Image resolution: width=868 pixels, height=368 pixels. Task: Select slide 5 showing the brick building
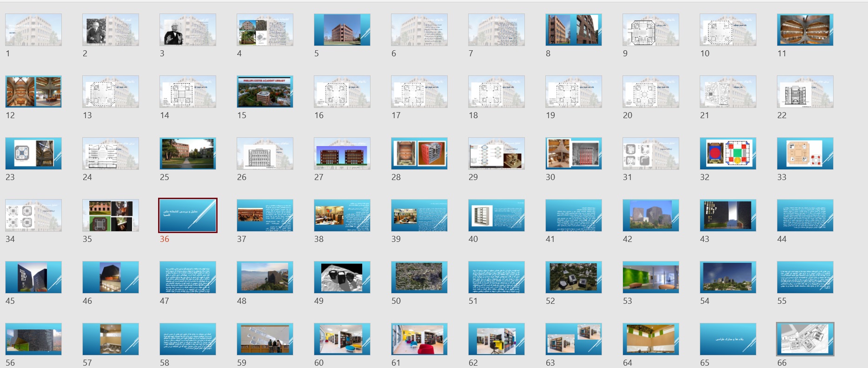click(x=342, y=30)
